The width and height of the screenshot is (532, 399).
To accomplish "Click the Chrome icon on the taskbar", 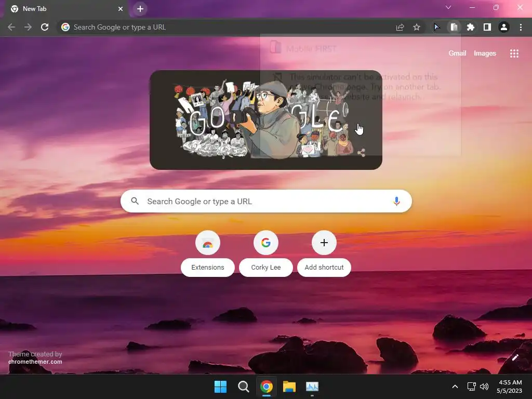I will [x=267, y=387].
